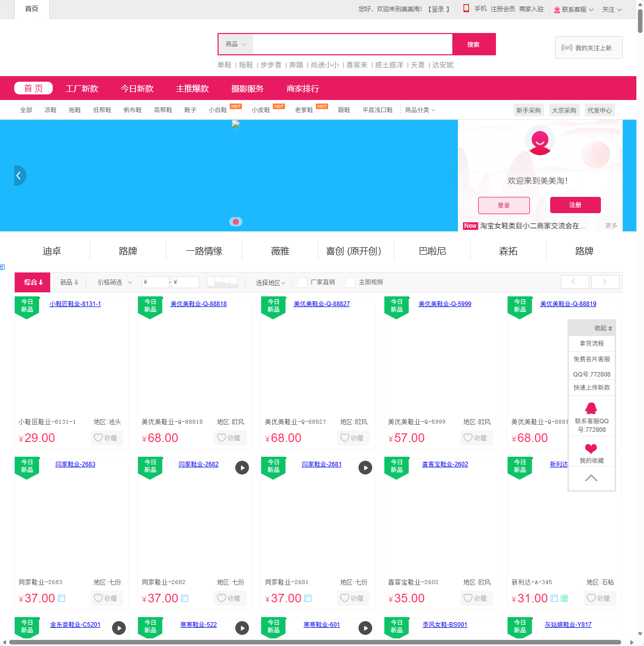The height and width of the screenshot is (646, 644).
Task: Click the 注册 button in welcome panel
Action: click(575, 205)
